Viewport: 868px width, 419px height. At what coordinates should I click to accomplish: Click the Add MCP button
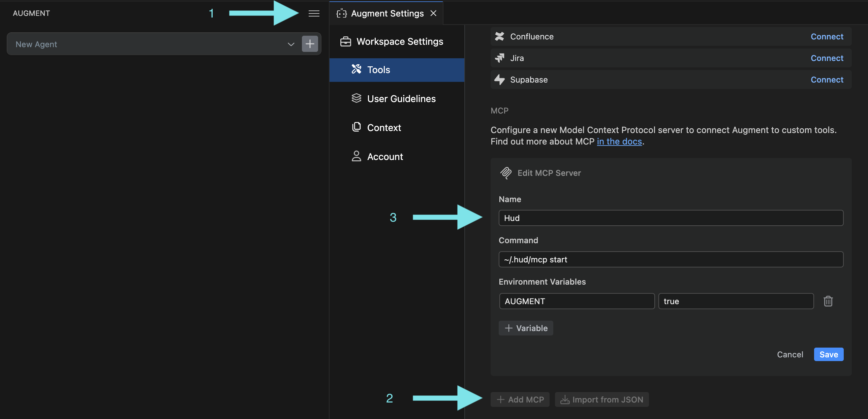point(520,399)
